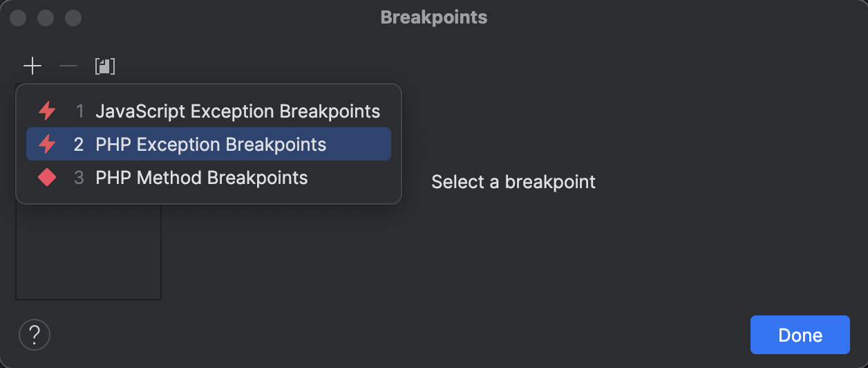Choose PHP Exception Breakpoints from popup
The width and height of the screenshot is (868, 368).
click(x=211, y=144)
